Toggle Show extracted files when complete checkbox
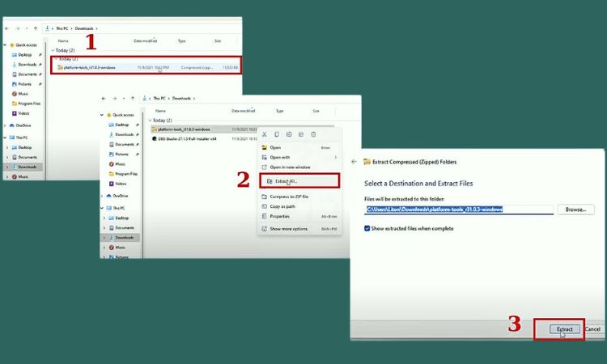 pyautogui.click(x=368, y=229)
